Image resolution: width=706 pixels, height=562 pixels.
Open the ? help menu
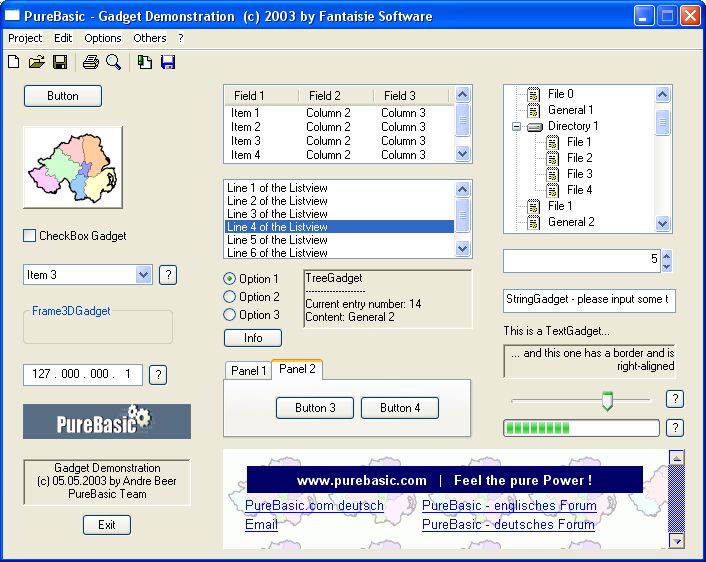pyautogui.click(x=181, y=38)
